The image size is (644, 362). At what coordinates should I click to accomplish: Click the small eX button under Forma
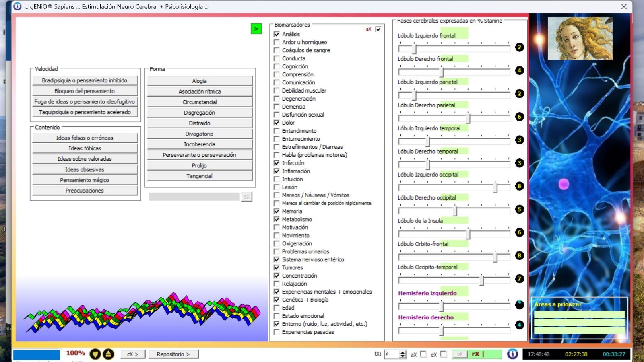coord(246,196)
